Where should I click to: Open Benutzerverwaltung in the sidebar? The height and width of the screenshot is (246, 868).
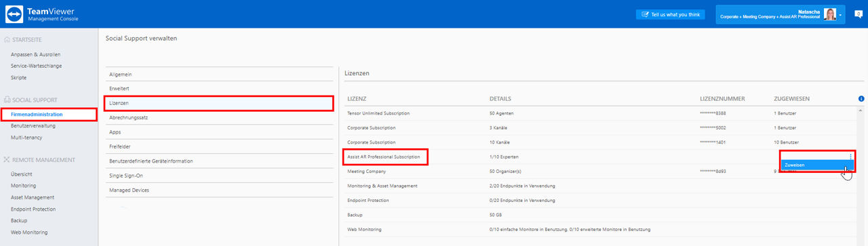33,125
